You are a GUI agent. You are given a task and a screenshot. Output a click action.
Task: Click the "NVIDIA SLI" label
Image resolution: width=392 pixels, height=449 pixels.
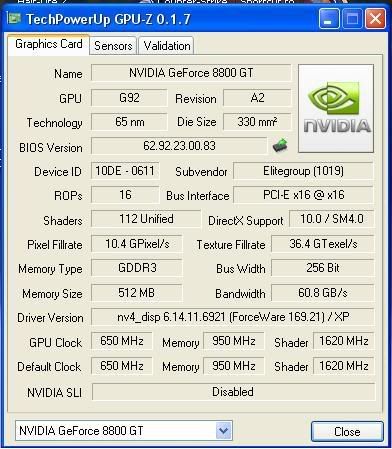54,393
